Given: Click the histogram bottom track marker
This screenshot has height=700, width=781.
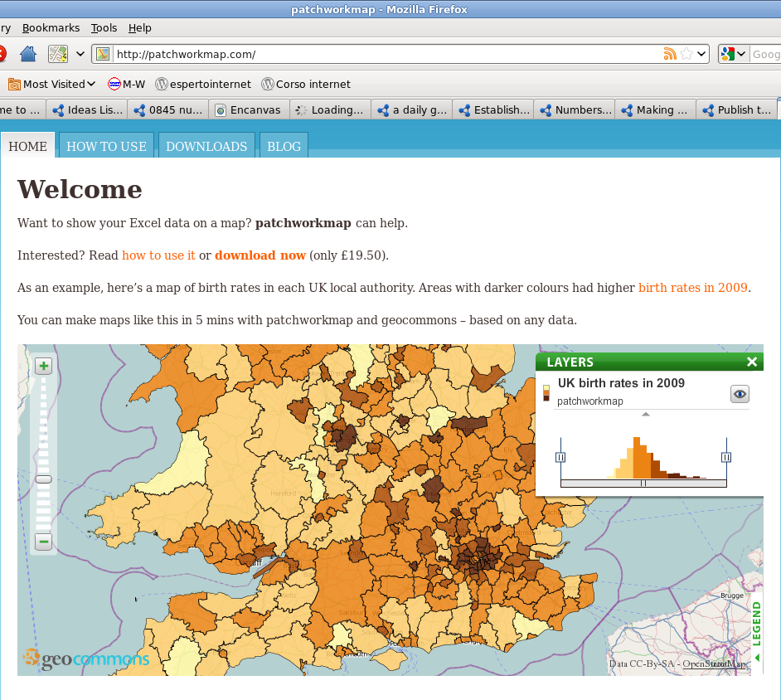Looking at the screenshot, I should tap(643, 484).
